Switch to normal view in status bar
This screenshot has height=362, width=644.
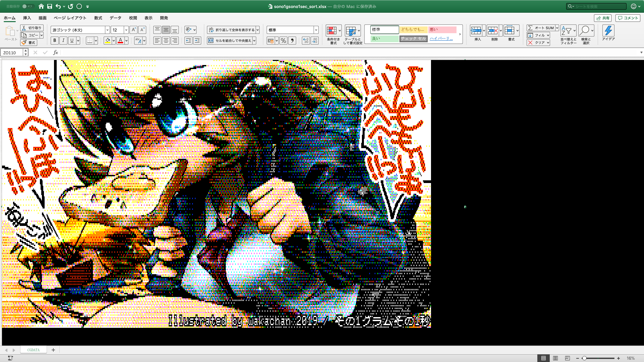click(543, 358)
